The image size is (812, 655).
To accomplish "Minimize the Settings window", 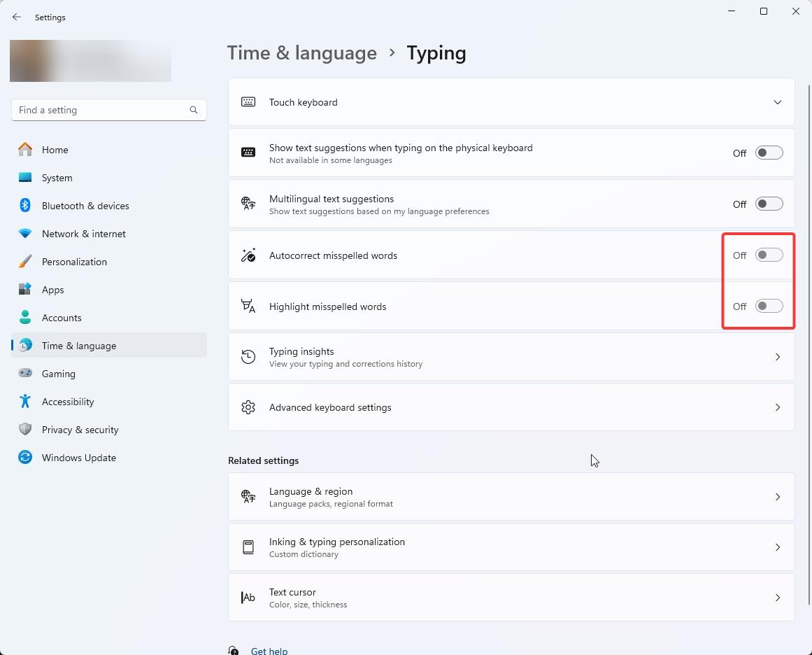I will (732, 11).
